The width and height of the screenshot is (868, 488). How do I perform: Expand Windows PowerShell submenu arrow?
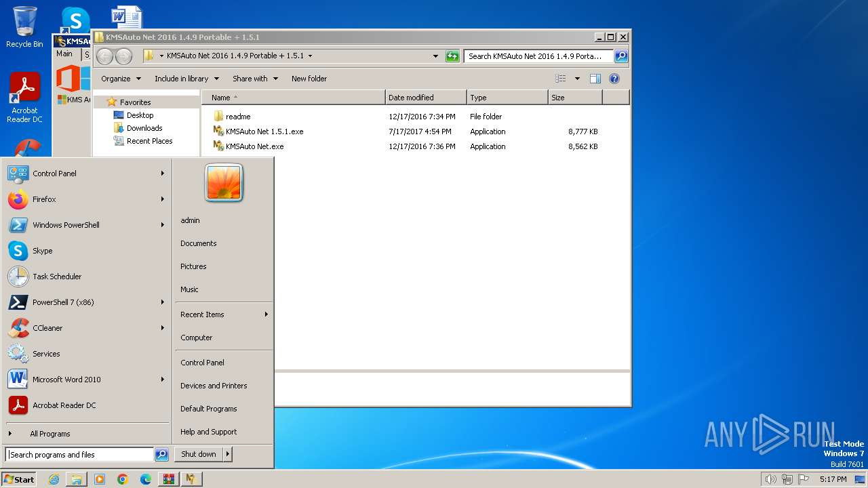coord(163,225)
